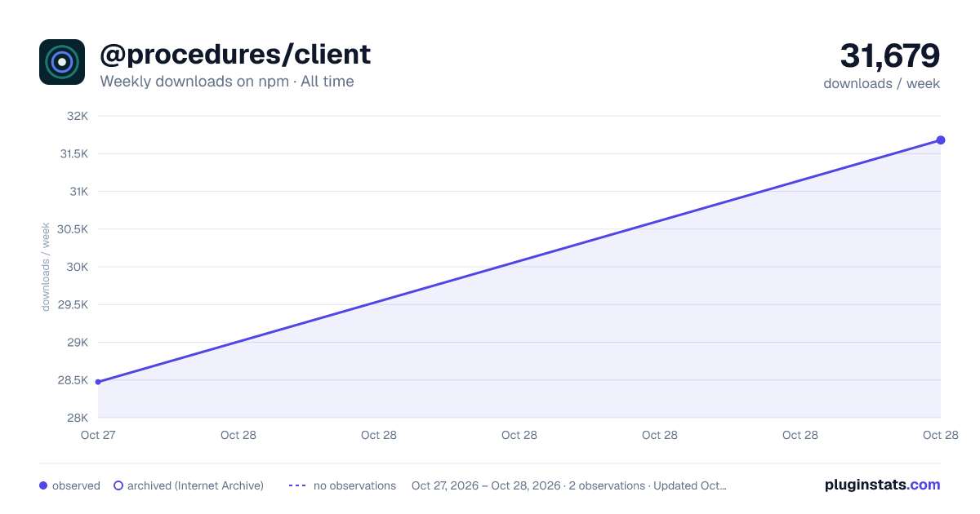Select the Oct 28 data point on the line

coord(941,140)
